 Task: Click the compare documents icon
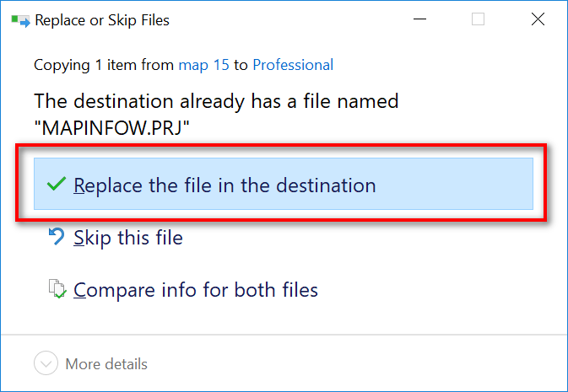[57, 289]
